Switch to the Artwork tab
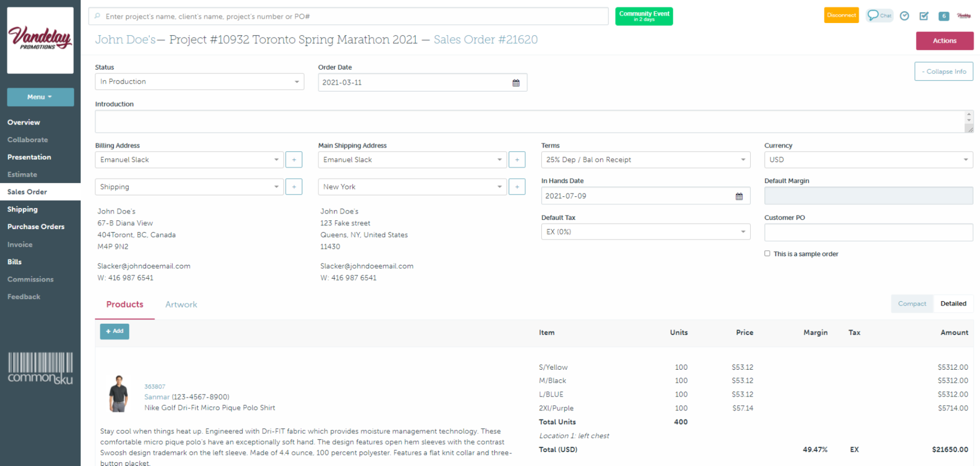This screenshot has width=980, height=466. point(181,305)
